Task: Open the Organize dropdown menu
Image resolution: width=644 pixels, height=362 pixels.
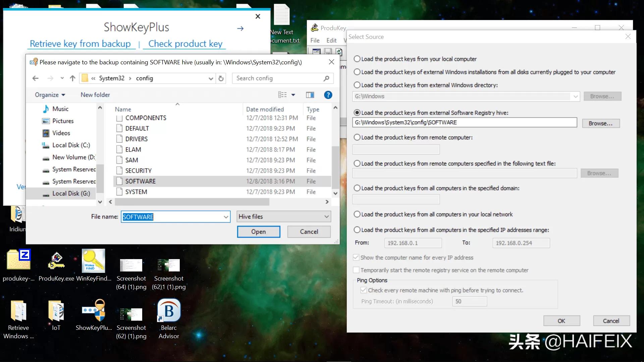Action: click(x=50, y=95)
